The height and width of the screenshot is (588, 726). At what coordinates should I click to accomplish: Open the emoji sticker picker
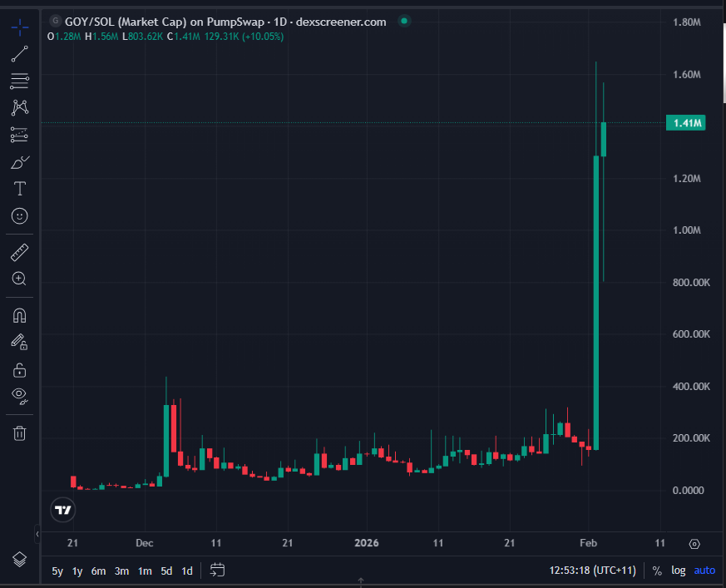(19, 215)
